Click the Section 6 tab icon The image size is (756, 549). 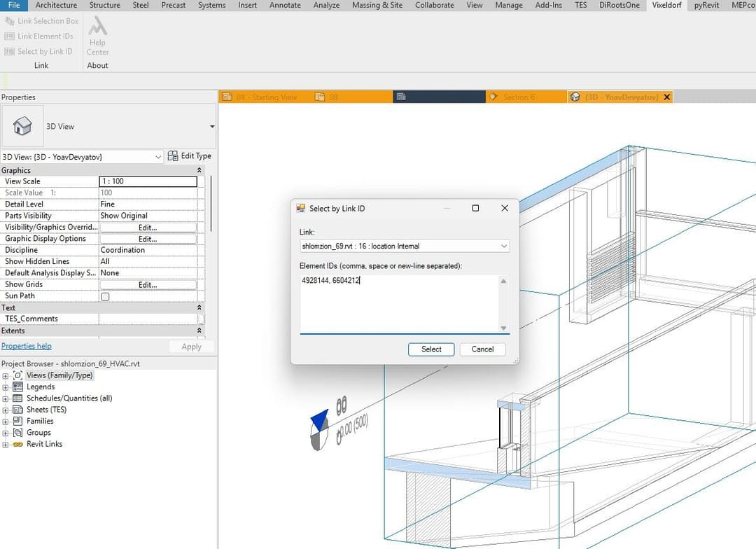point(493,97)
